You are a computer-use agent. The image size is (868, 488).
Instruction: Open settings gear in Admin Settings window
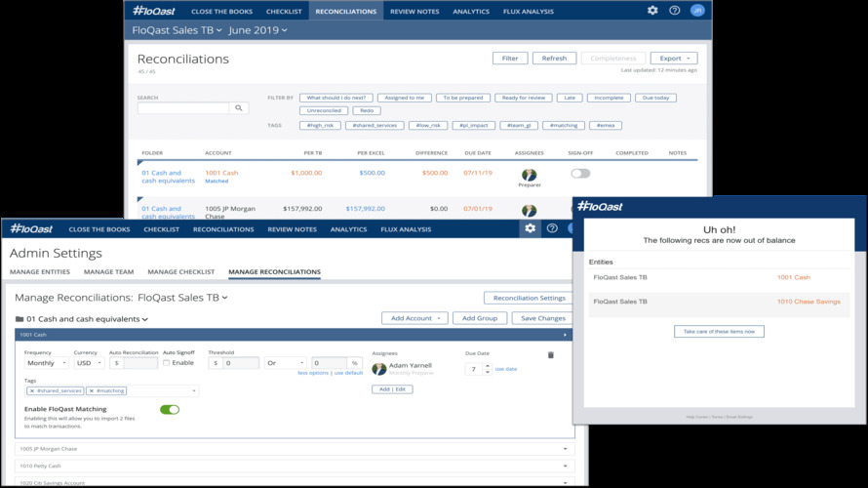(530, 228)
